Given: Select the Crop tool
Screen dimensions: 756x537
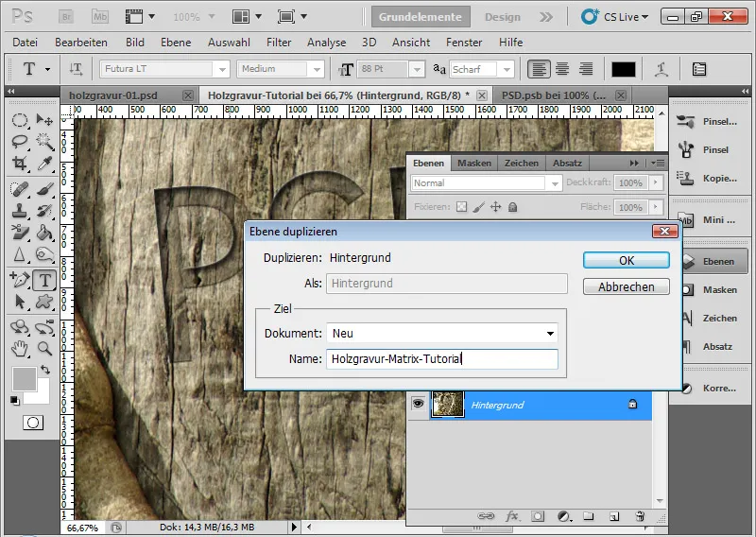Looking at the screenshot, I should (19, 164).
